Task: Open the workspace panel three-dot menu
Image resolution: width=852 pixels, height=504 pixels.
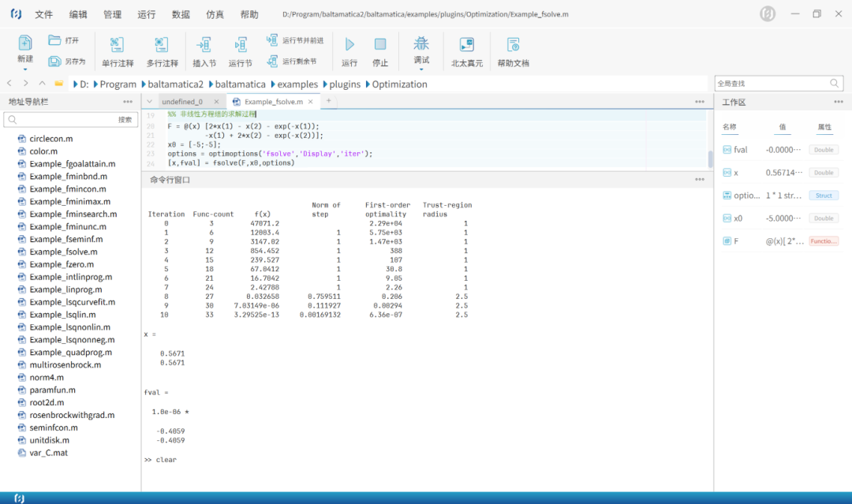Action: coord(839,102)
